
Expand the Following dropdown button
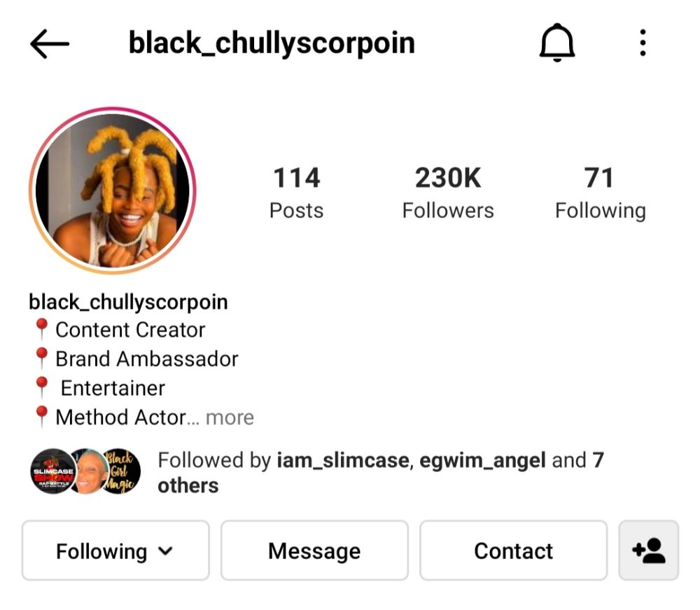[x=115, y=550]
